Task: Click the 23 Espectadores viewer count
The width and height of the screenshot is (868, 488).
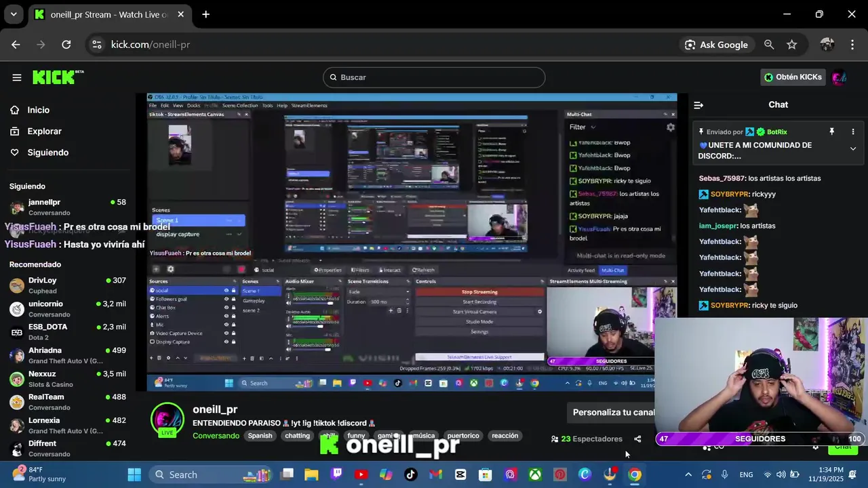Action: (x=587, y=439)
